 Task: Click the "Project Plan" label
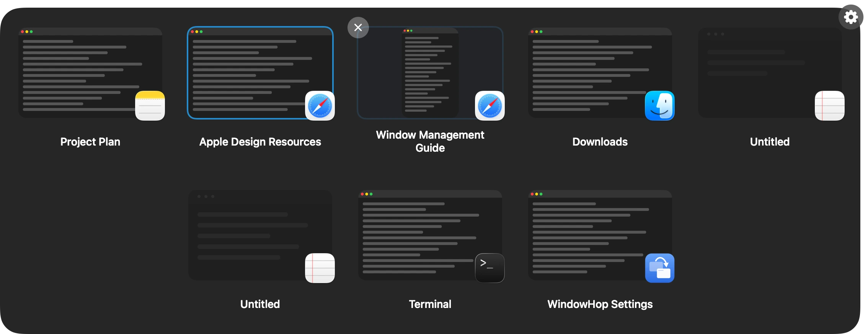coord(90,142)
